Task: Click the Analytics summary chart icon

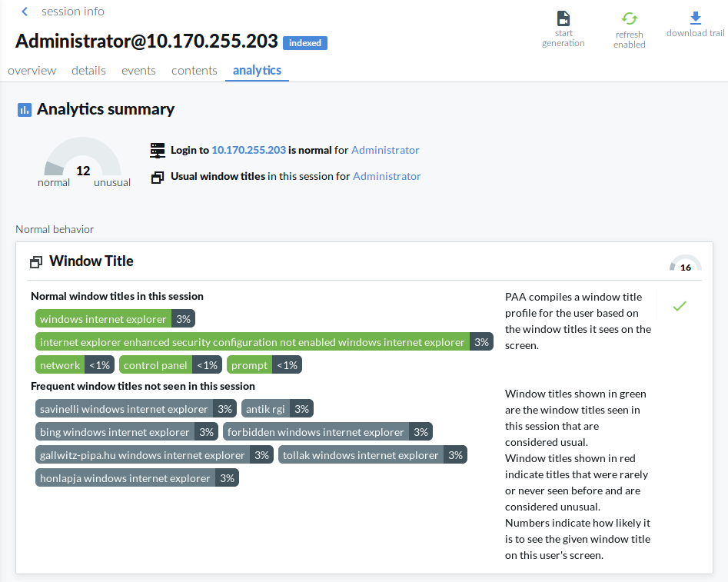Action: [x=25, y=110]
